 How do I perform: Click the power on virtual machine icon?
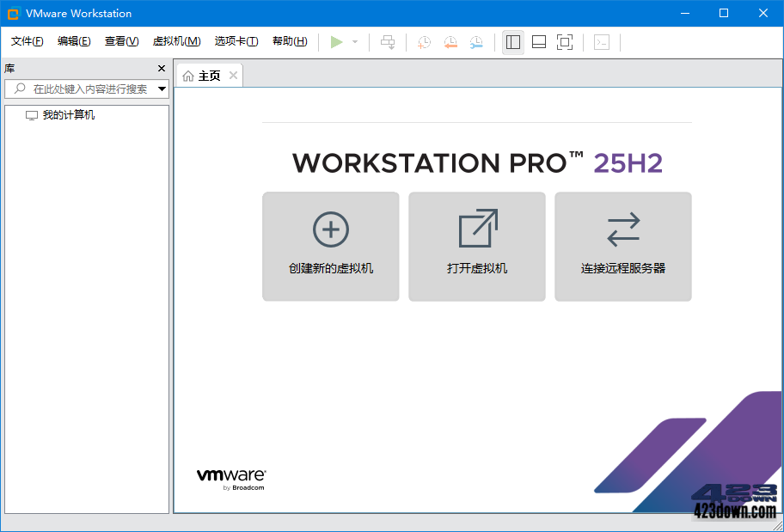337,41
